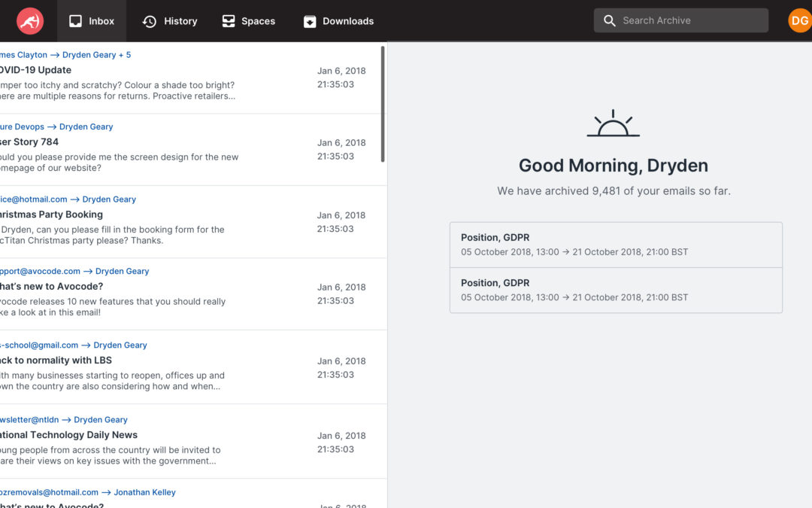Click the Spaces drawer icon

[x=229, y=21]
